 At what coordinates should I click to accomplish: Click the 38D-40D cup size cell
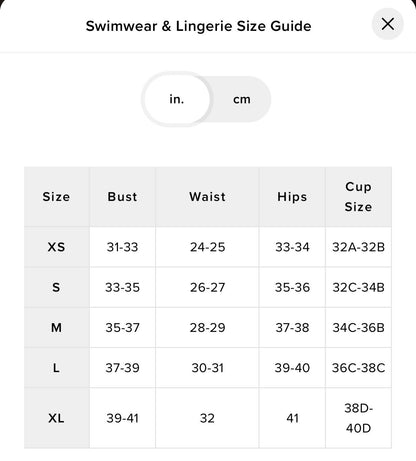358,418
